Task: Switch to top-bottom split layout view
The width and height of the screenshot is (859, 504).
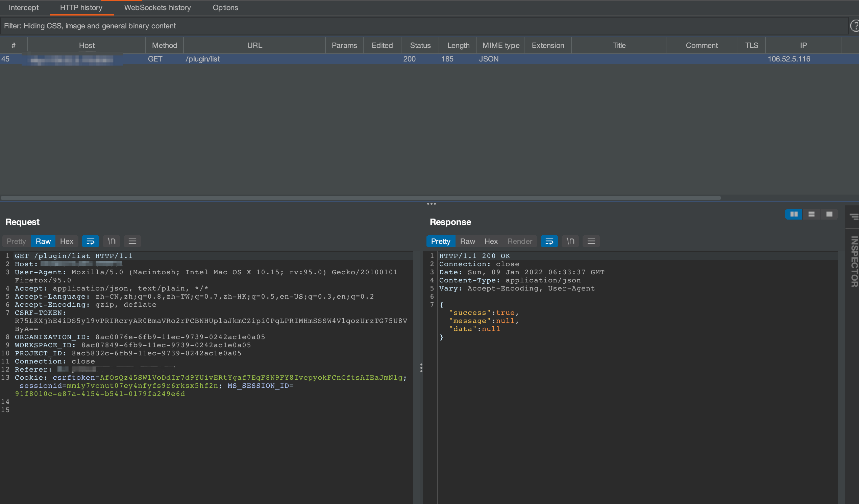Action: point(812,215)
